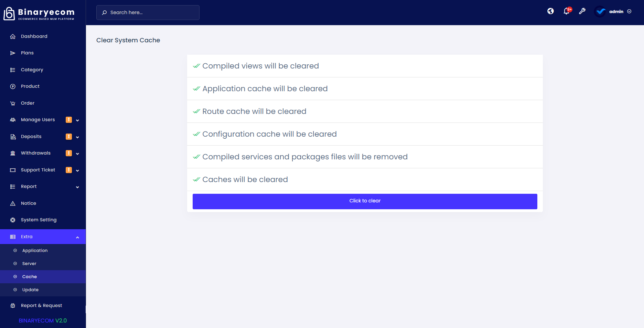Expand the Withdrawals submenu
Image resolution: width=644 pixels, height=328 pixels.
point(77,154)
